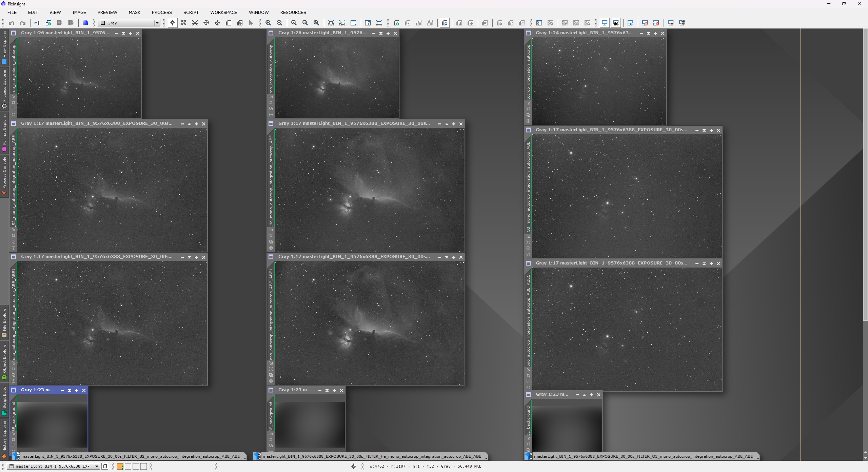Click 'w:4762' readout in status bar
The image size is (868, 472).
click(x=377, y=466)
